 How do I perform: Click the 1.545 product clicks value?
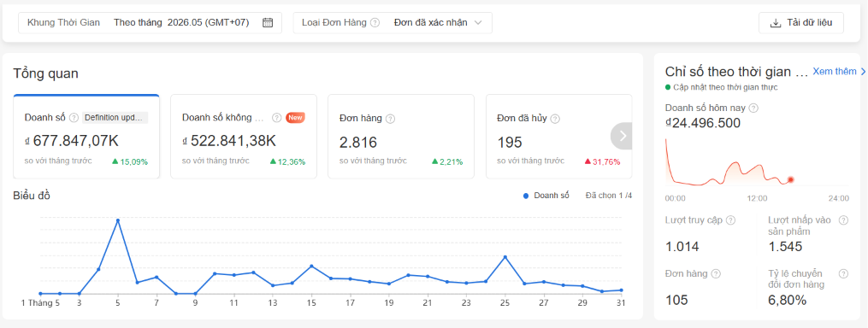point(786,247)
